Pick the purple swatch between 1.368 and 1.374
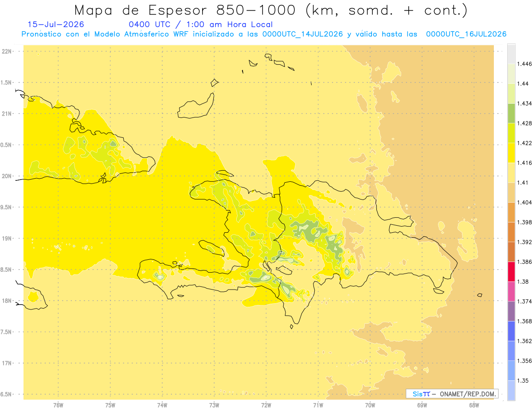The height and width of the screenshot is (411, 532). click(511, 311)
